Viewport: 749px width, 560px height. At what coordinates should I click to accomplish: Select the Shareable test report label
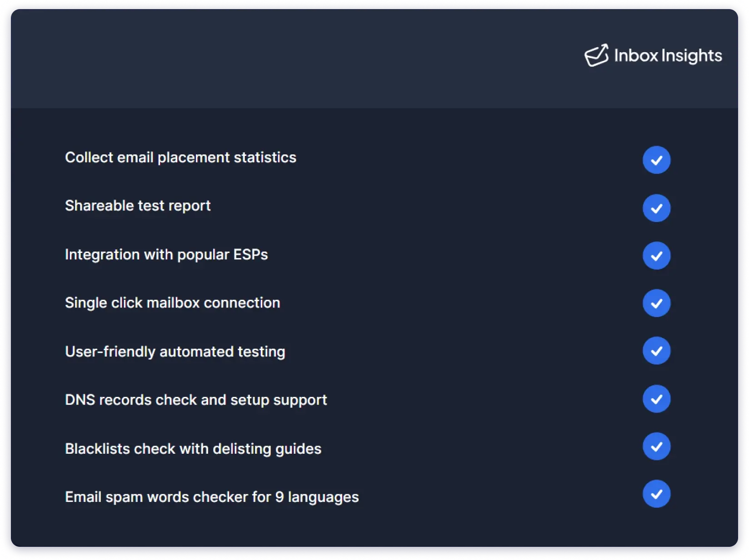[138, 206]
